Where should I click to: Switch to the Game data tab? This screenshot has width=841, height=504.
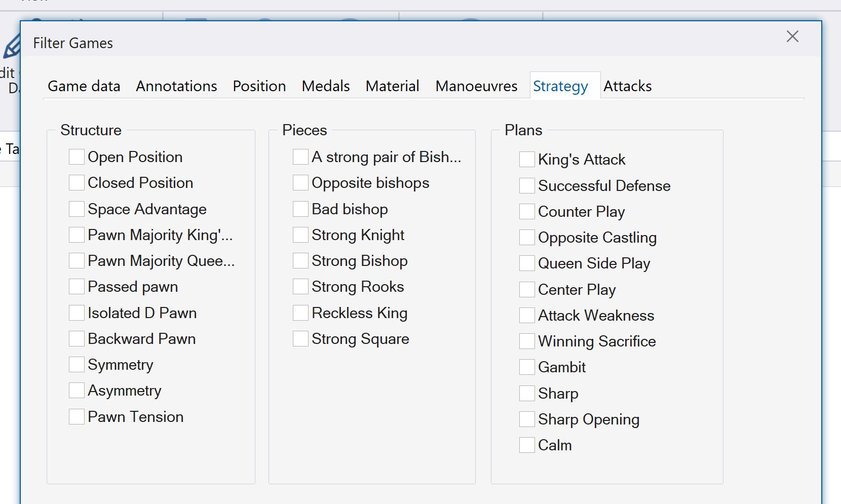[x=83, y=86]
